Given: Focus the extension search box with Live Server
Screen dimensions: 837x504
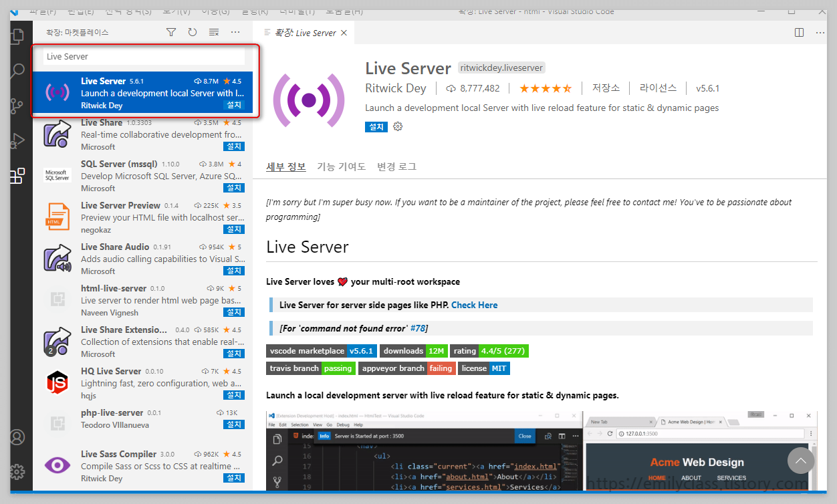Looking at the screenshot, I should click(x=144, y=57).
